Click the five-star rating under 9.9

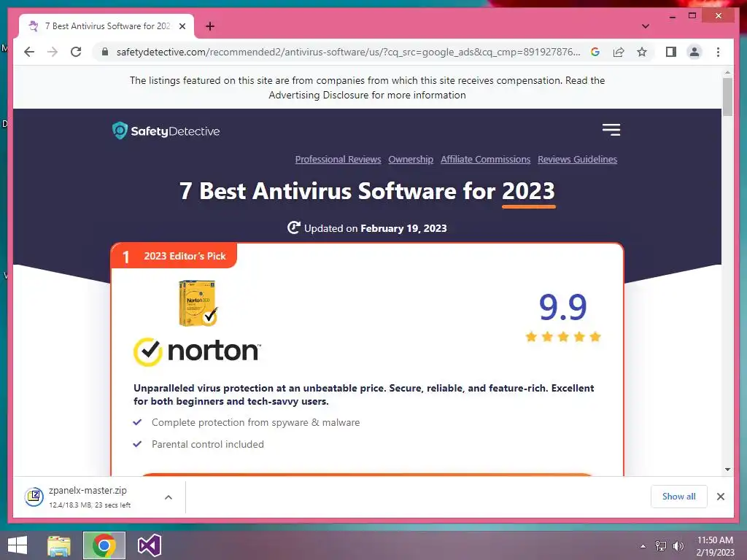[562, 337]
